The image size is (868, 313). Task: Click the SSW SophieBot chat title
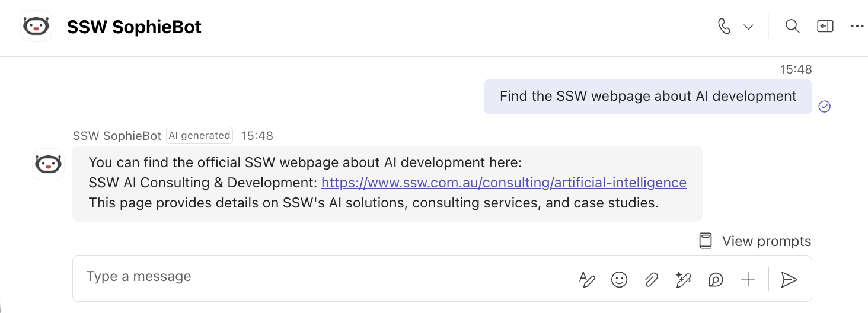click(x=134, y=27)
